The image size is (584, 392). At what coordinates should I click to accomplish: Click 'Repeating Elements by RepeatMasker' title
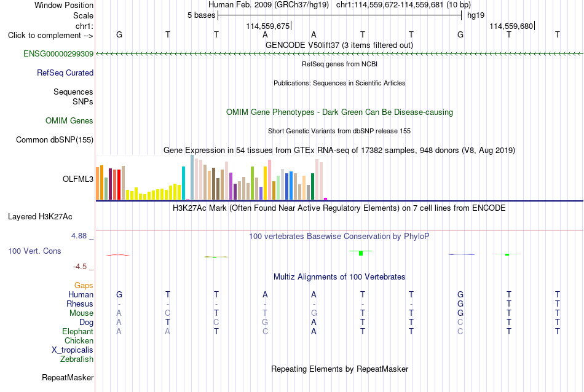tap(339, 369)
